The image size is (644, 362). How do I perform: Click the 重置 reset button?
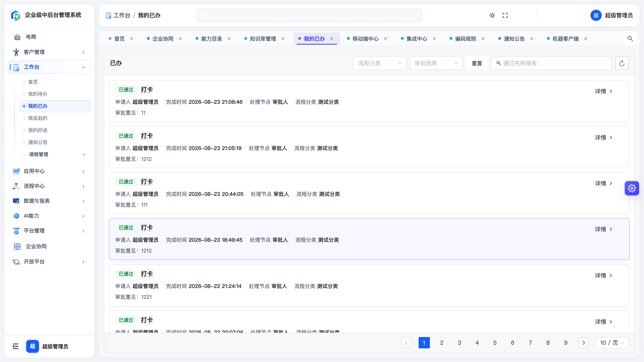tap(477, 63)
